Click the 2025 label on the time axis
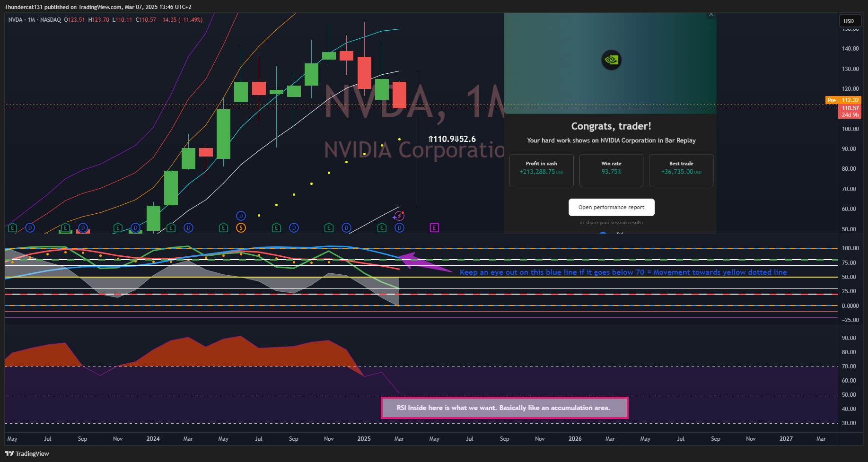868x462 pixels. (364, 439)
